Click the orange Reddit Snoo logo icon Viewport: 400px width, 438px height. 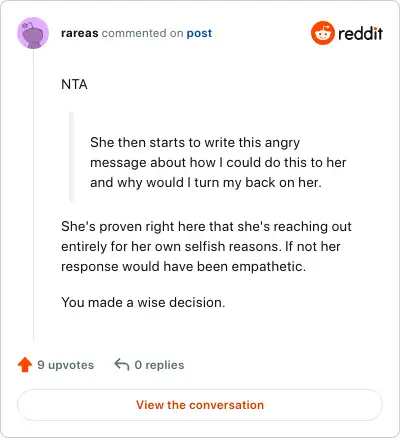[x=322, y=33]
